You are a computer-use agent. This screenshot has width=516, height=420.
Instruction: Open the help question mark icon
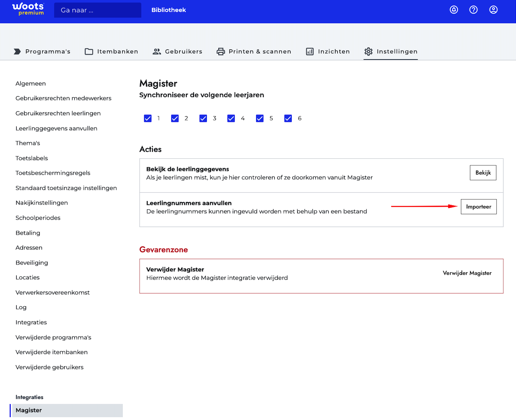[474, 10]
